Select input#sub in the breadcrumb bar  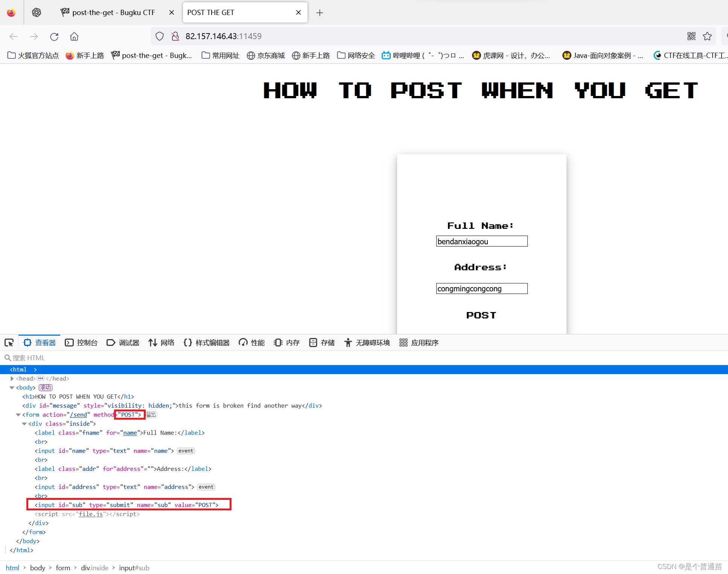(134, 568)
